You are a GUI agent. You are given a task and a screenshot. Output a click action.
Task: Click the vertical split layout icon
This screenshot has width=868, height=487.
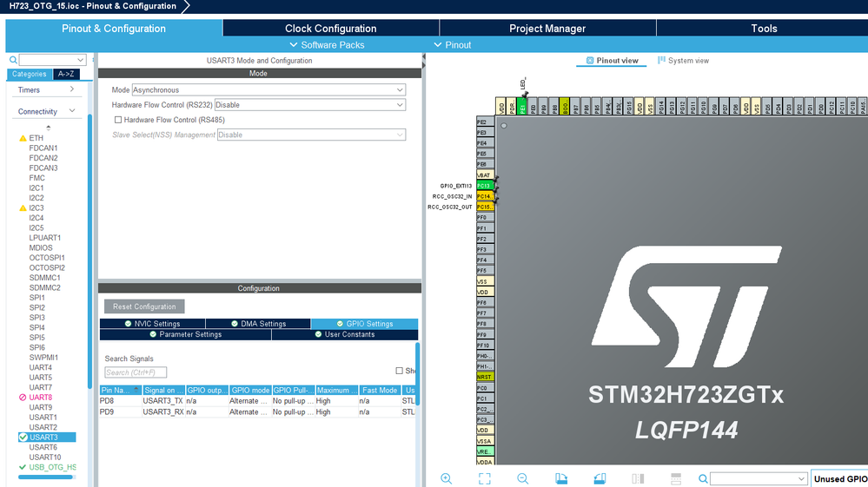click(638, 478)
